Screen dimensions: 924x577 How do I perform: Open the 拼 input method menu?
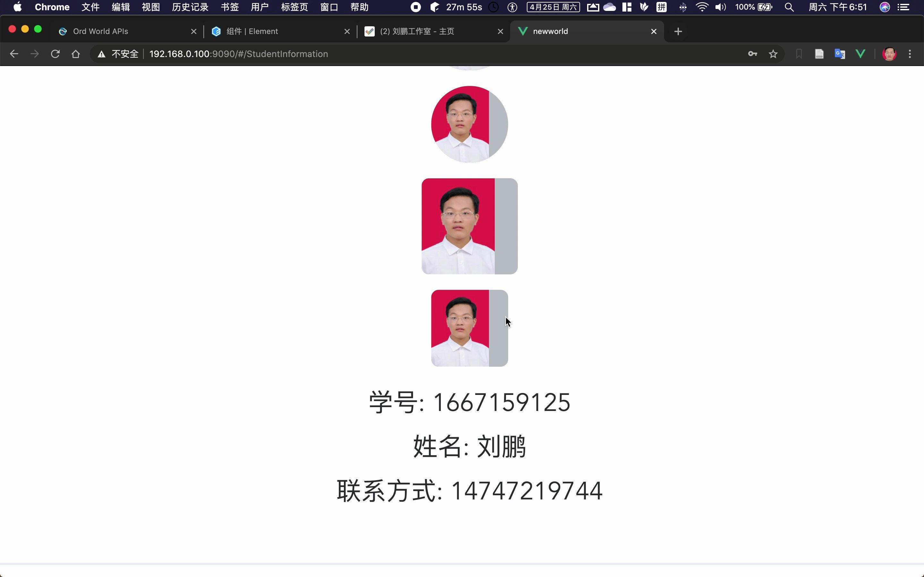click(x=662, y=7)
